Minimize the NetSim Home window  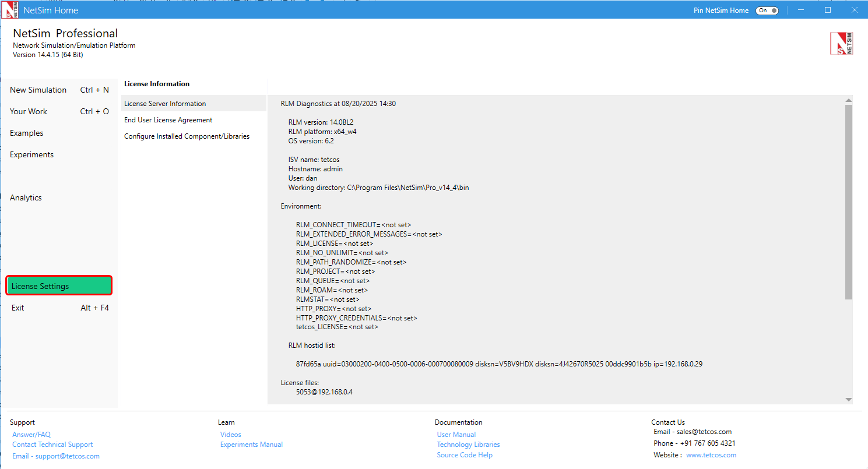click(801, 10)
